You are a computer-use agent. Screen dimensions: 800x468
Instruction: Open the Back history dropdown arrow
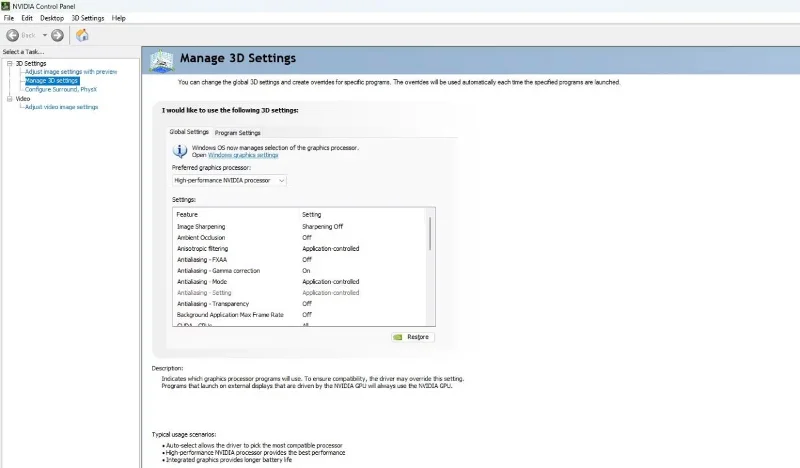[x=45, y=35]
